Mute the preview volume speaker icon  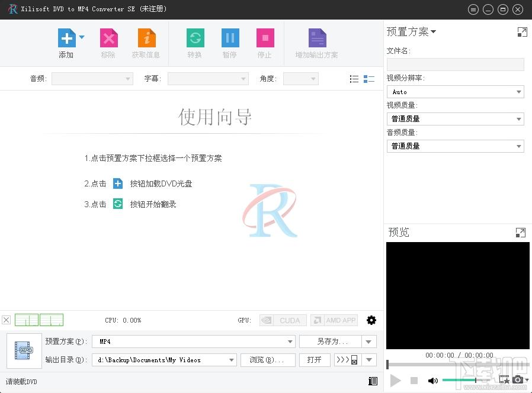coord(432,381)
